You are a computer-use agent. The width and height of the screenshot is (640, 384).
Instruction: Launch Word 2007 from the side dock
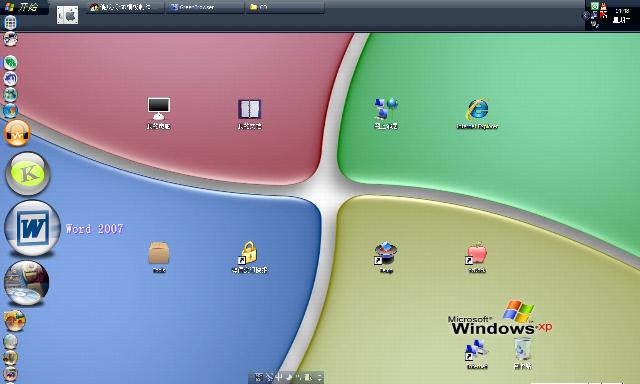[x=32, y=228]
